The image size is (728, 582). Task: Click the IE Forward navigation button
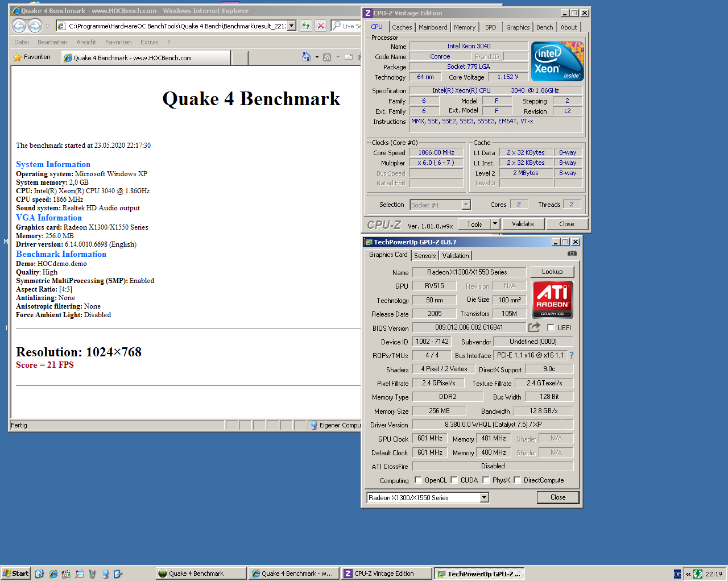(x=35, y=26)
